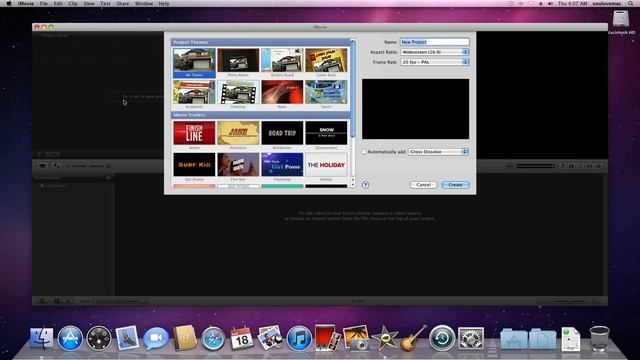Image resolution: width=640 pixels, height=360 pixels.
Task: Select the Road Trip blockbuster trailer
Action: pos(282,135)
